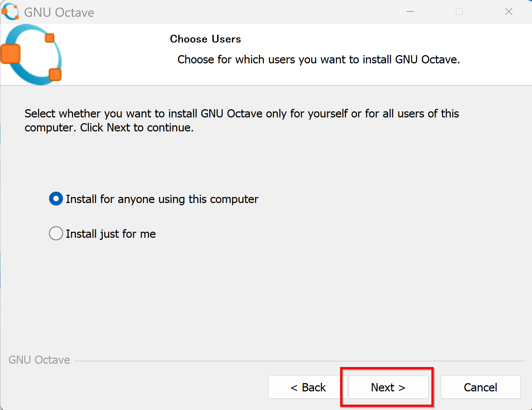Click the greyed-out maximize button

459,12
